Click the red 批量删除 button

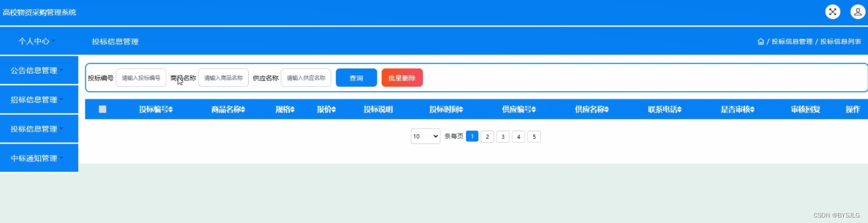(x=402, y=78)
